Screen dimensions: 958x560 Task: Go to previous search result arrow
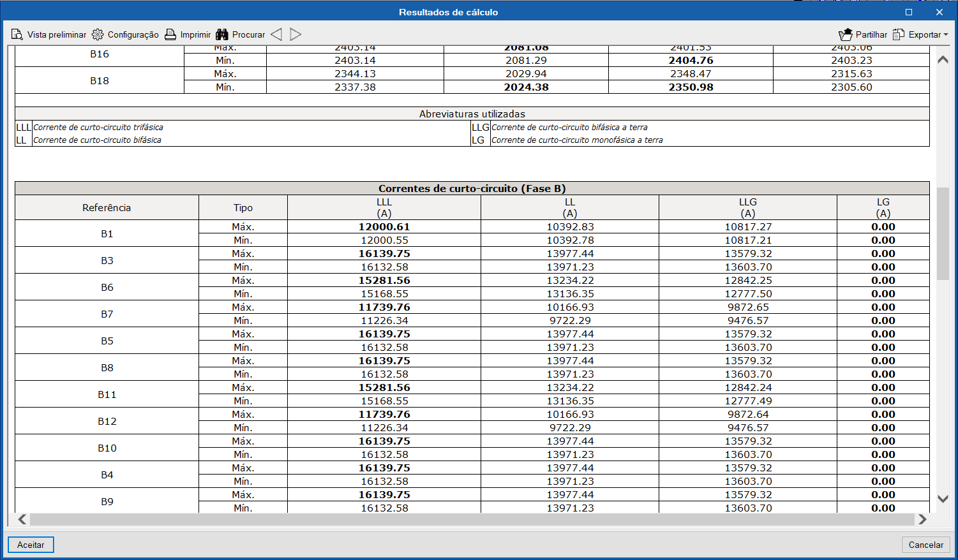[276, 34]
